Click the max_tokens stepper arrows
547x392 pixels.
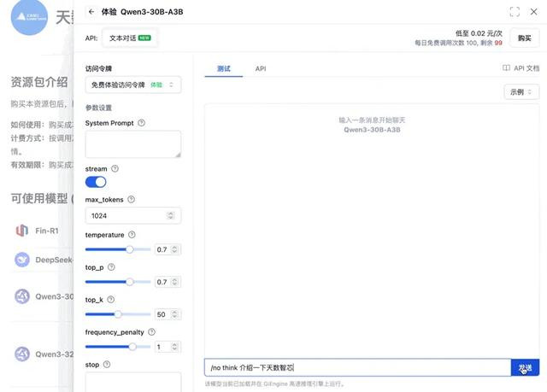coord(170,215)
